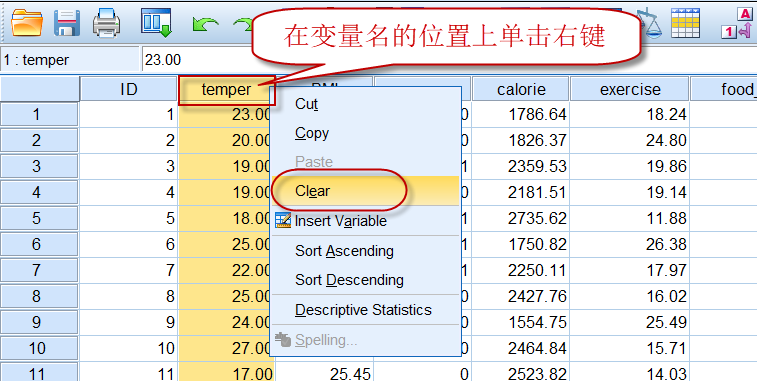The width and height of the screenshot is (757, 381).
Task: Toggle Value Labels icon in toolbar
Action: pos(737,23)
